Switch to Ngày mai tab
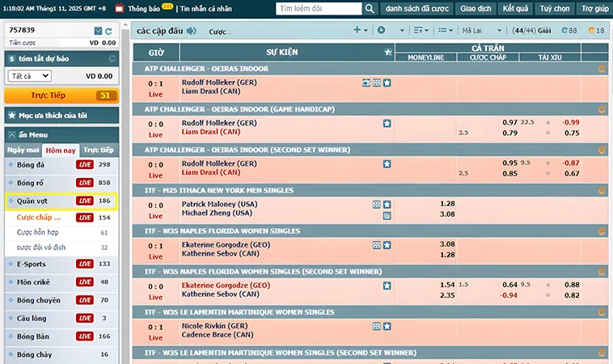 pyautogui.click(x=23, y=150)
